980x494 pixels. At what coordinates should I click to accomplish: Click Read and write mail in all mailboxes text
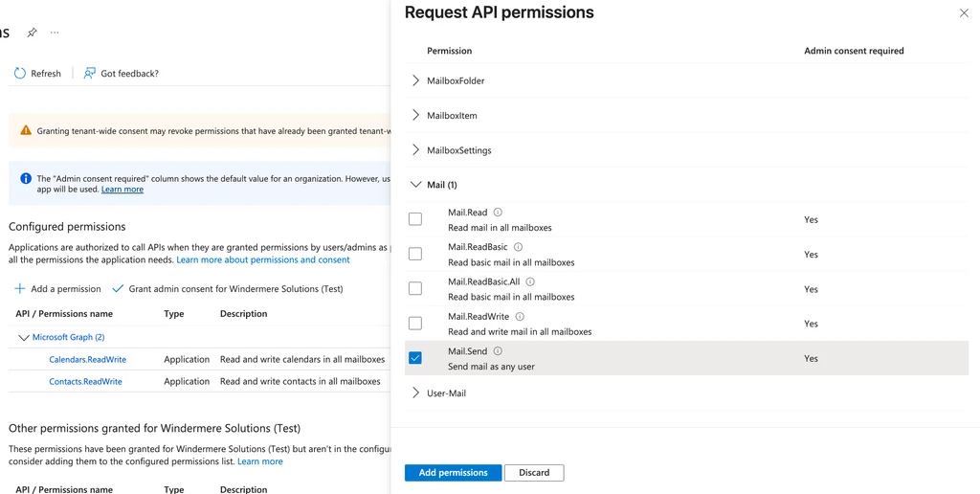[x=520, y=331]
